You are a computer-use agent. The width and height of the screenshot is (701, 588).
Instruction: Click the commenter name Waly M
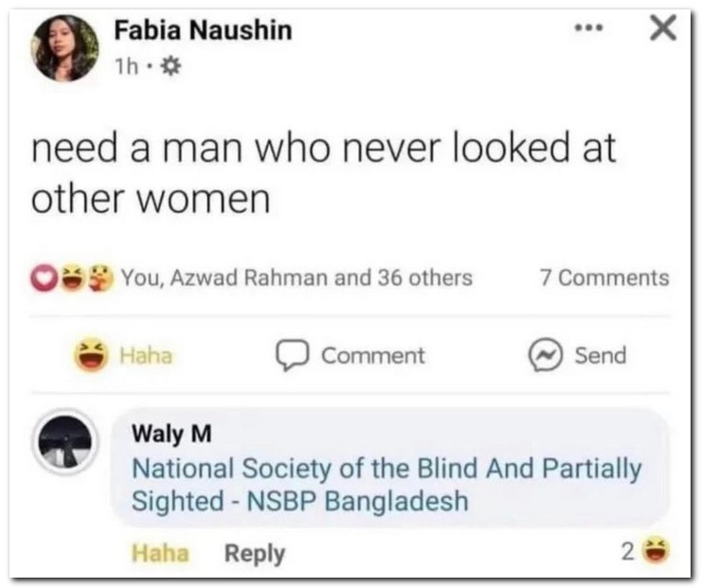(x=171, y=435)
